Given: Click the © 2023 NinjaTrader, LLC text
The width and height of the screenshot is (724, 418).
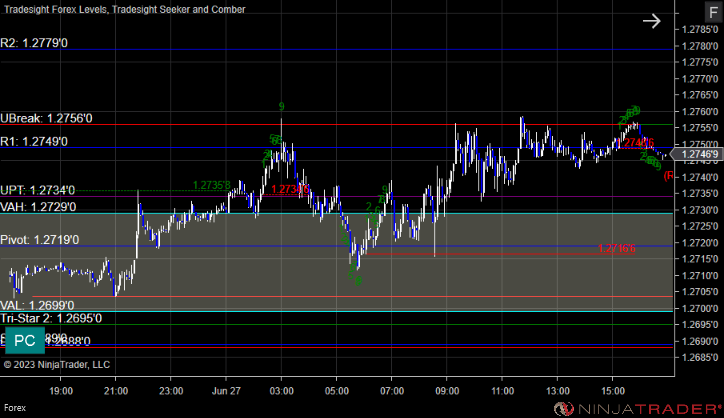Looking at the screenshot, I should (x=57, y=364).
